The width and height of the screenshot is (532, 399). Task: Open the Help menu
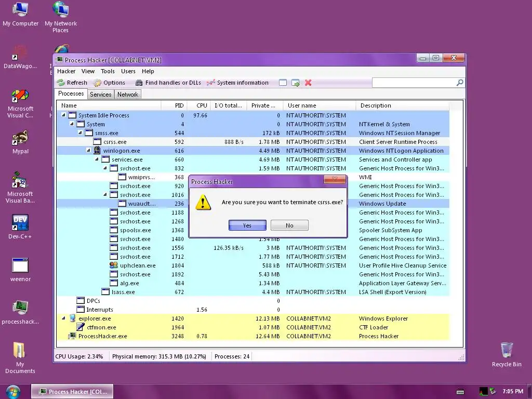tap(148, 71)
